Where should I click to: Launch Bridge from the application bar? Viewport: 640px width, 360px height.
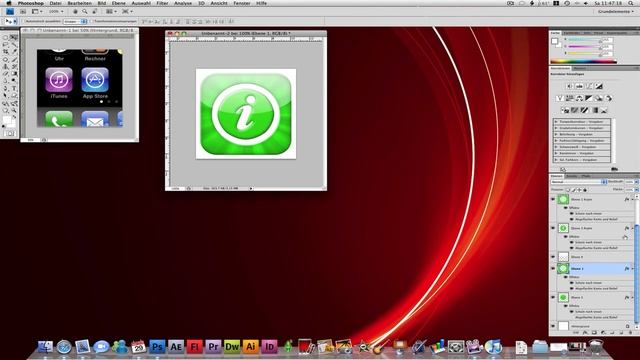click(23, 11)
